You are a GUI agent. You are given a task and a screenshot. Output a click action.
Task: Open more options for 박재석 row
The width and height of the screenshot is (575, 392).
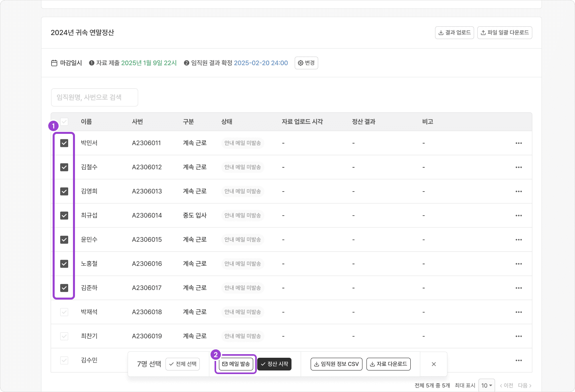[x=518, y=312]
